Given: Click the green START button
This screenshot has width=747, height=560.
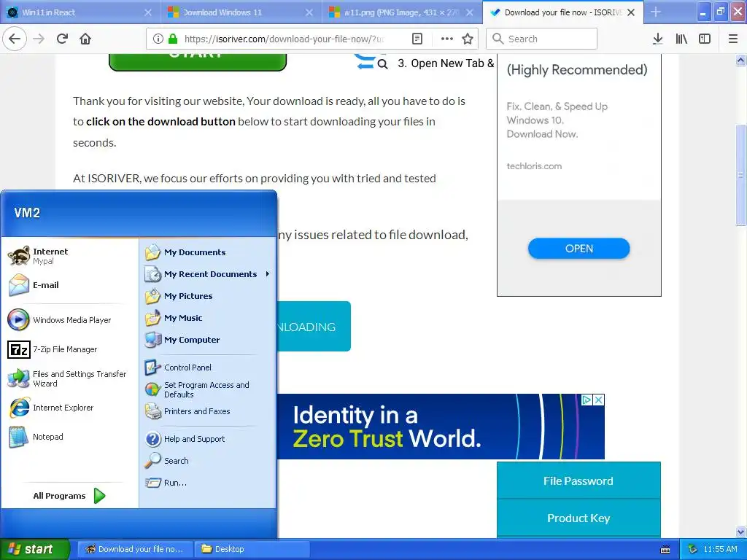Looking at the screenshot, I should click(198, 62).
